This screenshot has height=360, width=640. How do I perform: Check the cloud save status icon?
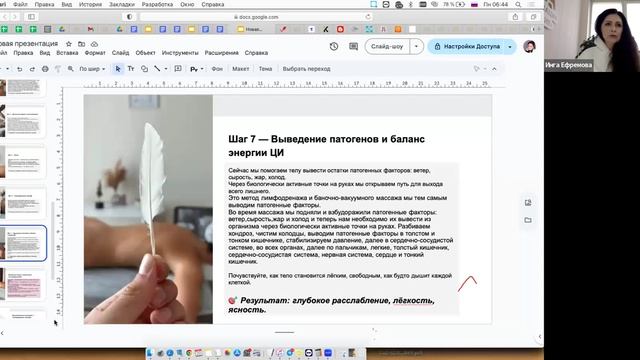(x=94, y=44)
